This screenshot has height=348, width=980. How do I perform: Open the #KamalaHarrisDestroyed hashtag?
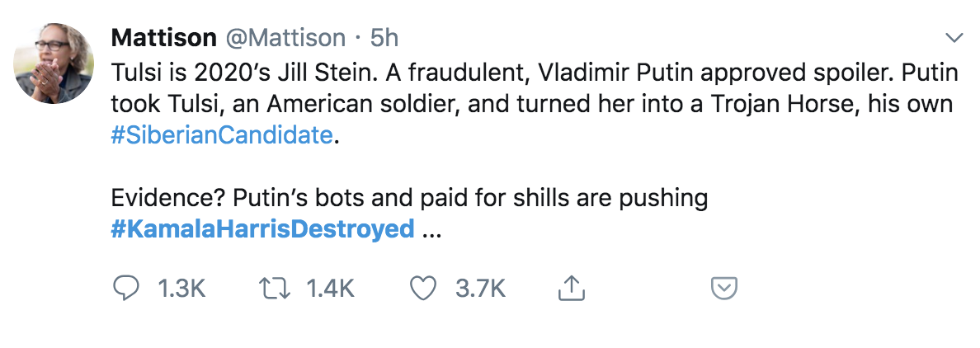tap(261, 228)
